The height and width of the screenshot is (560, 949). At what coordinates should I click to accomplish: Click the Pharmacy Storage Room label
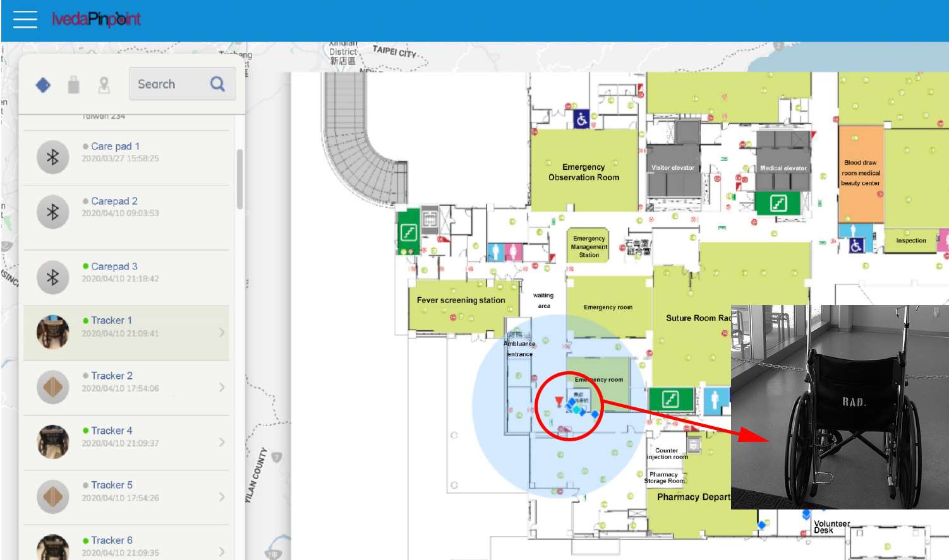665,477
